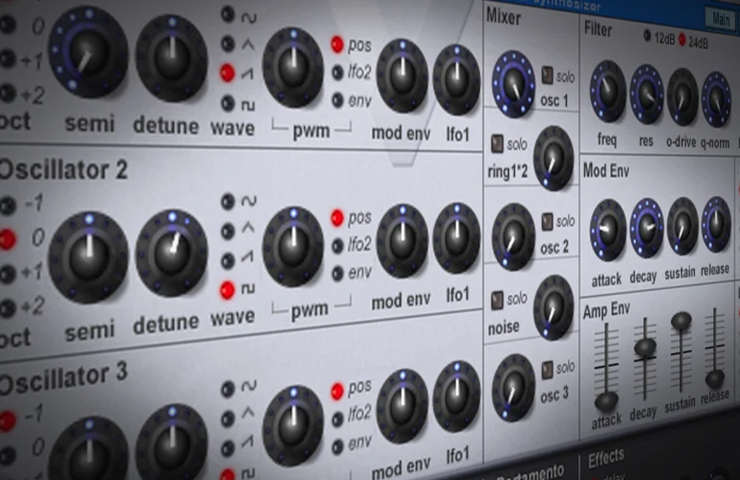Click the mixer noise level knob
Image resolution: width=740 pixels, height=480 pixels.
pyautogui.click(x=553, y=308)
